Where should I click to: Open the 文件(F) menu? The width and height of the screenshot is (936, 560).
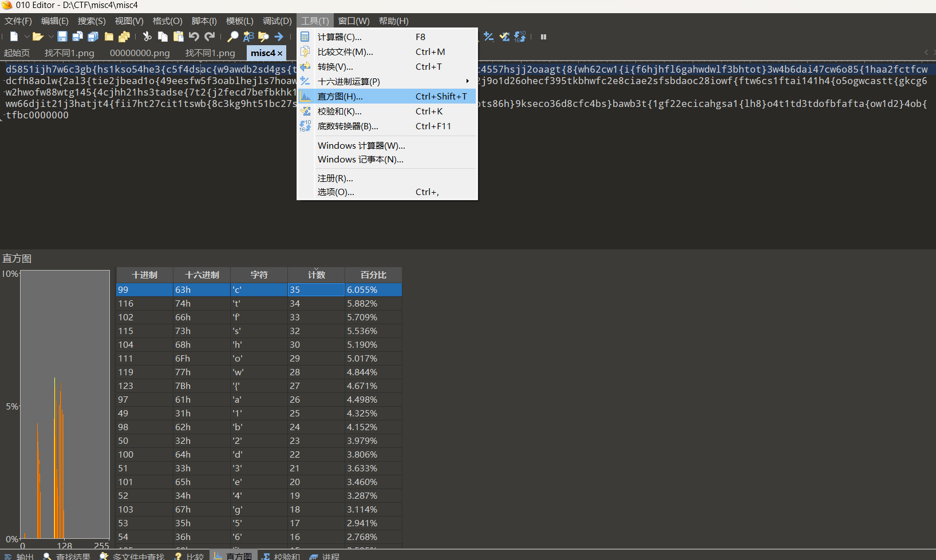pyautogui.click(x=18, y=21)
